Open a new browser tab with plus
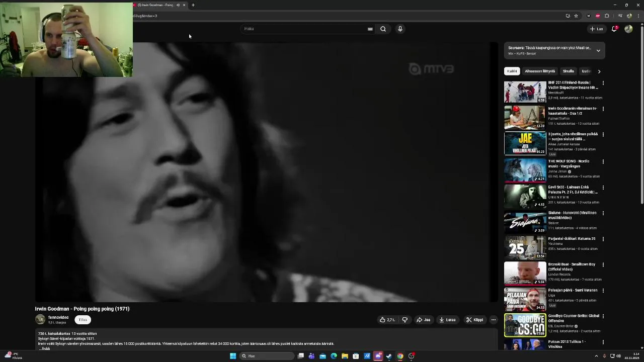The height and width of the screenshot is (362, 644). [x=193, y=5]
